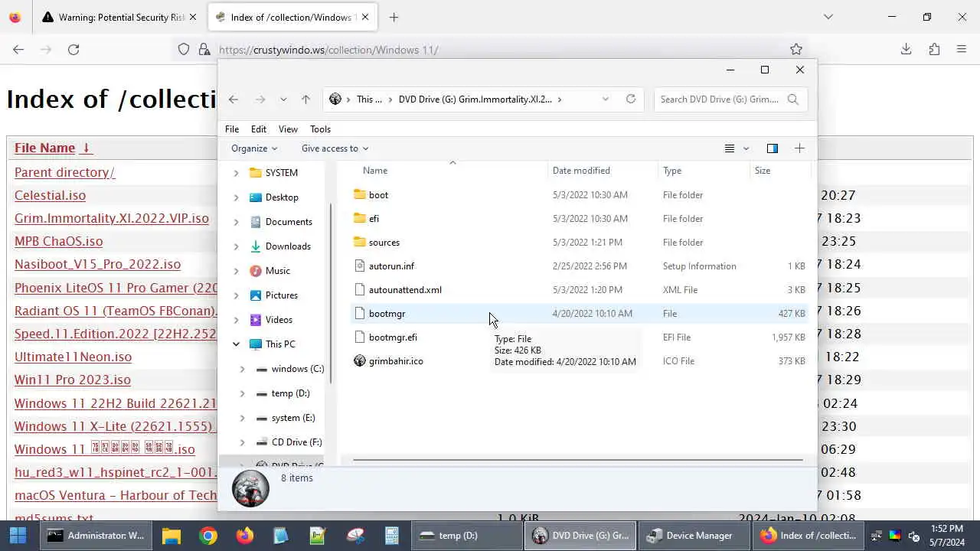Click the sources folder icon
This screenshot has height=551, width=980.
pyautogui.click(x=360, y=242)
